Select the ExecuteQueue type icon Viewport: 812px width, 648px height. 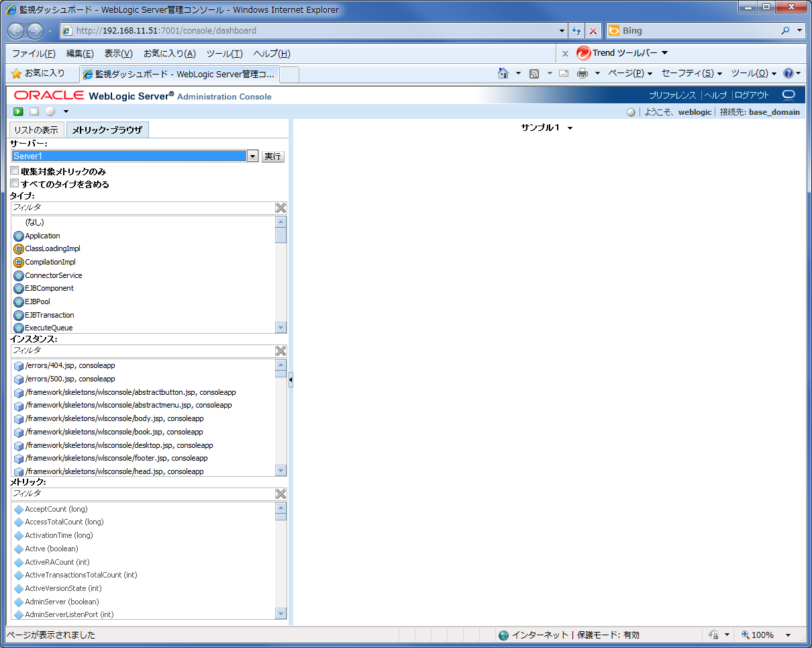pos(19,328)
